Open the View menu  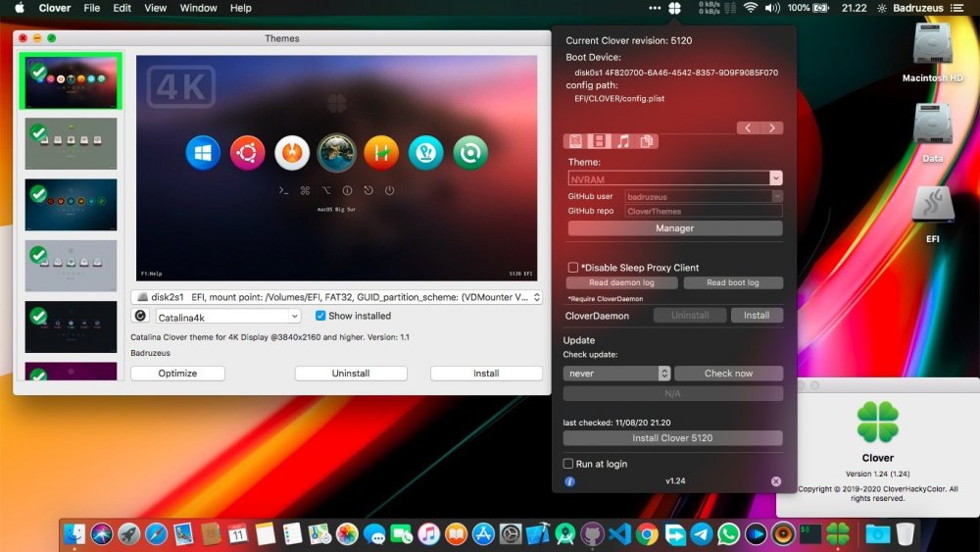coord(155,8)
